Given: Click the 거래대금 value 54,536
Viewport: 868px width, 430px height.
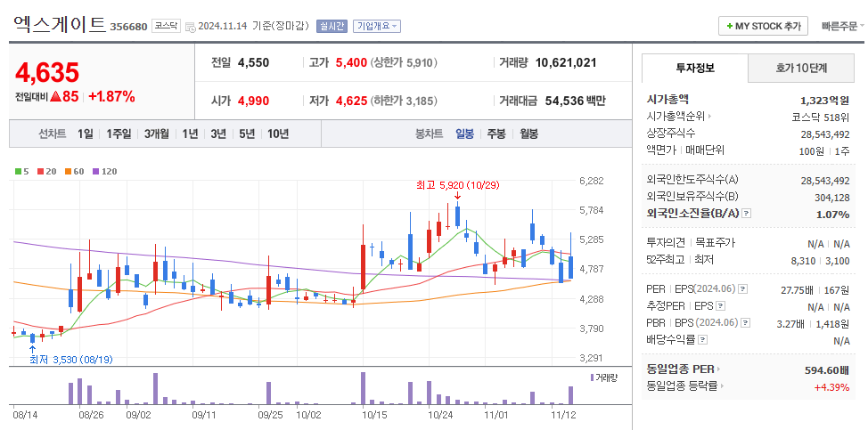Looking at the screenshot, I should (x=565, y=101).
